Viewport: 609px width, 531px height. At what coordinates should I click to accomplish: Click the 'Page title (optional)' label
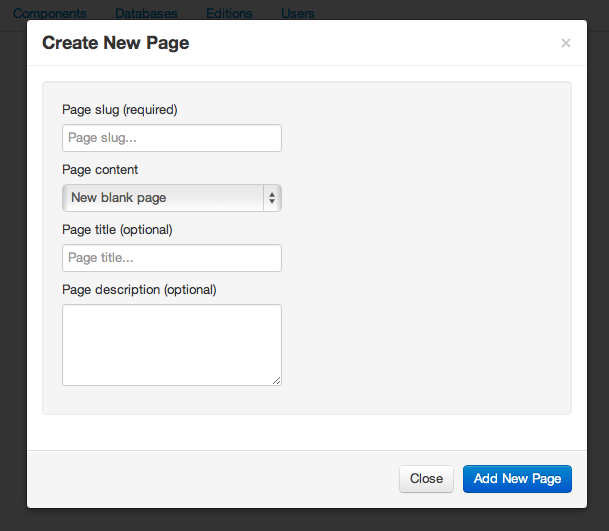(x=117, y=230)
